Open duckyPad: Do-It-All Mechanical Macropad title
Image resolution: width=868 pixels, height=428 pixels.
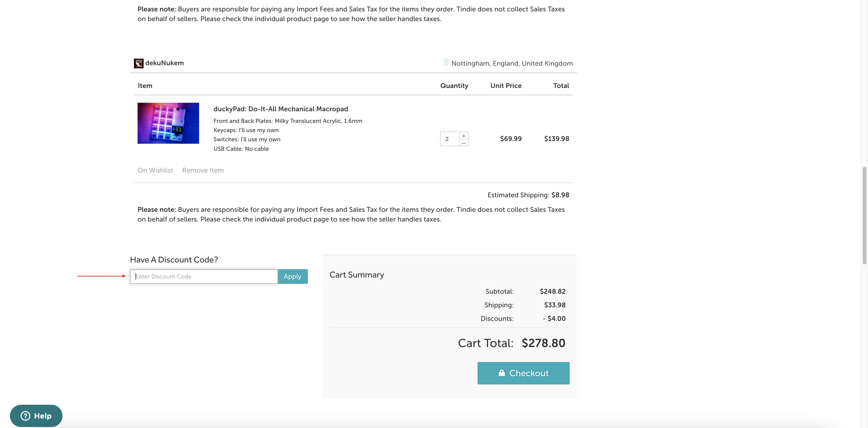click(x=280, y=109)
